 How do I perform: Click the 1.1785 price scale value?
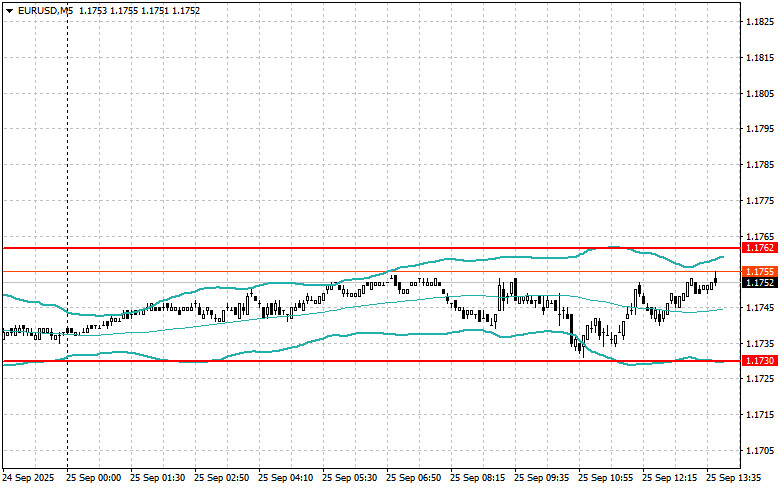tap(760, 165)
